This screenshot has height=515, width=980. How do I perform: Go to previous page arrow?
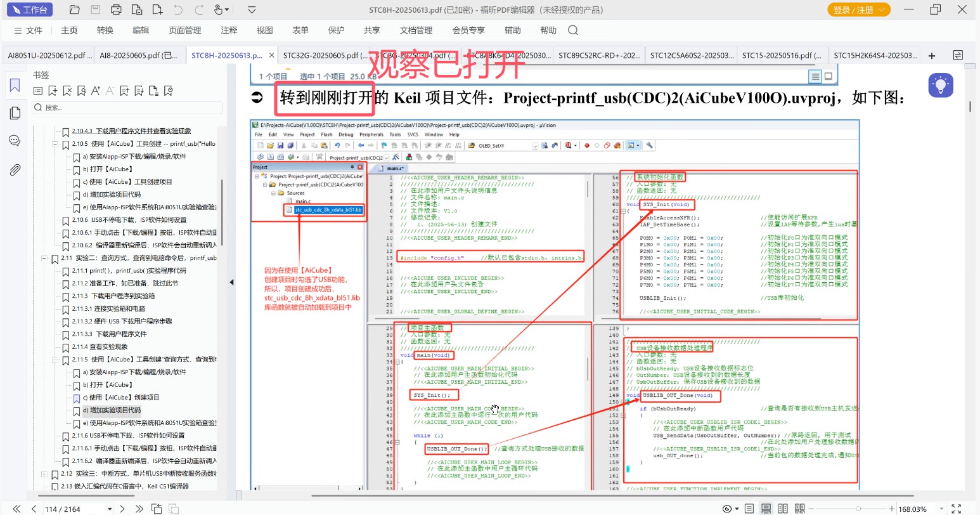point(33,509)
